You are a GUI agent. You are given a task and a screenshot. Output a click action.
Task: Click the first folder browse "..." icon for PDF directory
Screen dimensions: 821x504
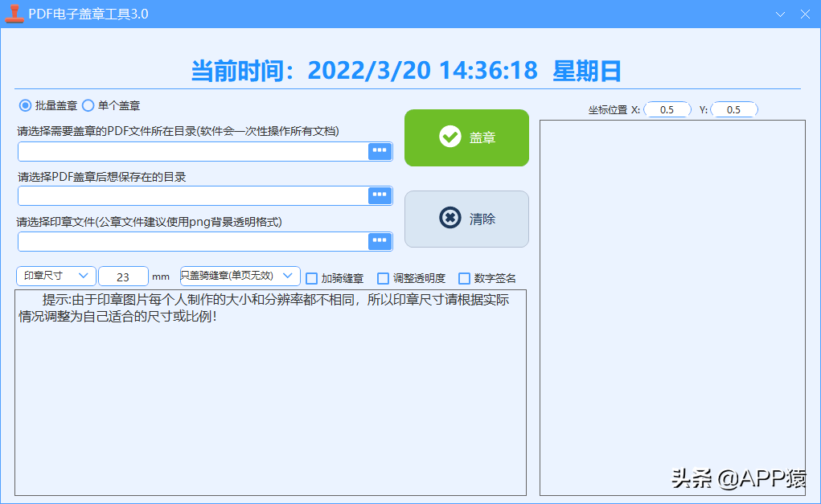tap(379, 151)
